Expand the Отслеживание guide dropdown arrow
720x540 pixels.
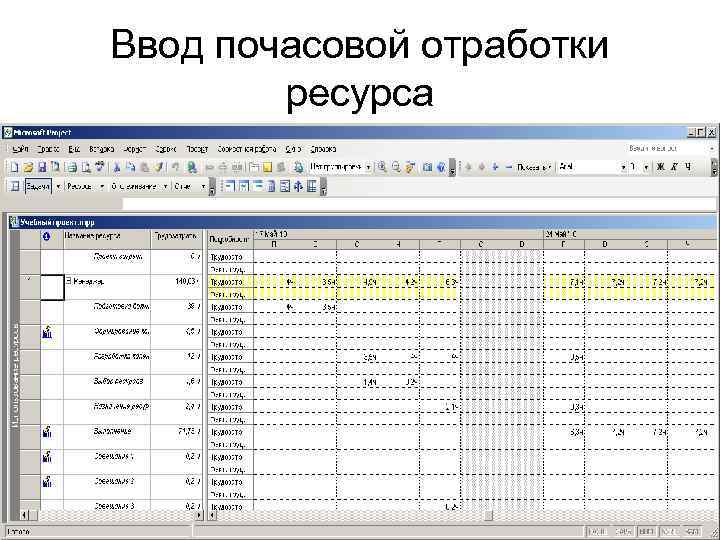coord(165,186)
